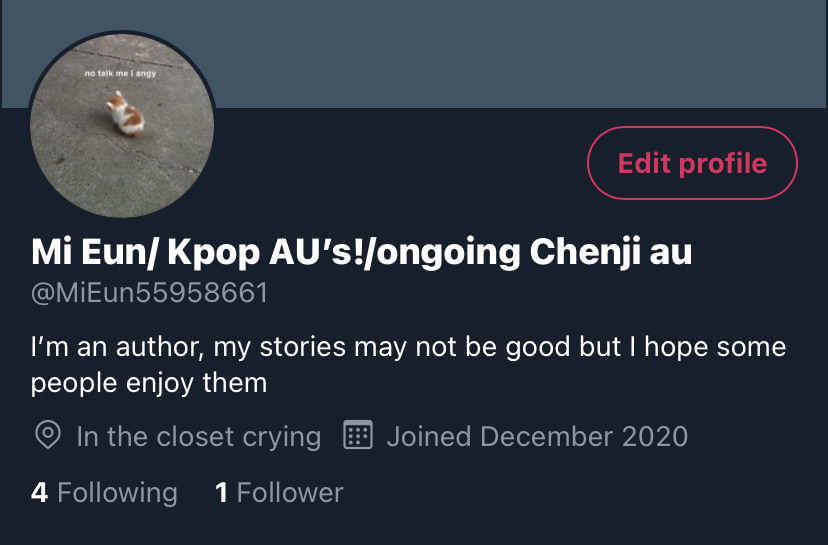Click the location pin icon
The height and width of the screenshot is (545, 828).
[48, 435]
